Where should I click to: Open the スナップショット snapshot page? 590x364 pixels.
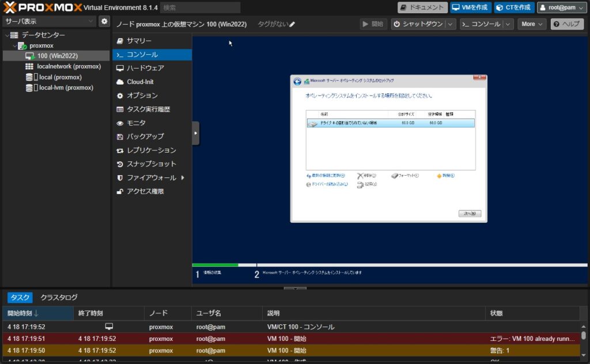[151, 164]
